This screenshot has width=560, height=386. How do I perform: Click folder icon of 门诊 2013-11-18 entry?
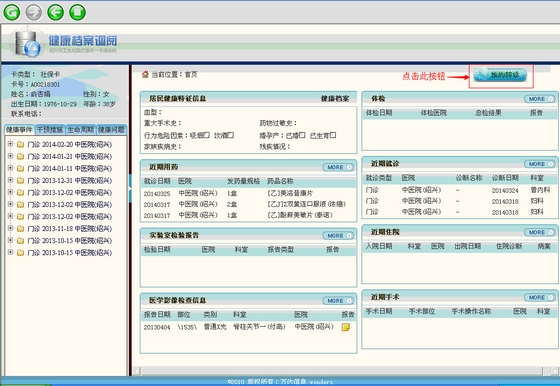[20, 229]
